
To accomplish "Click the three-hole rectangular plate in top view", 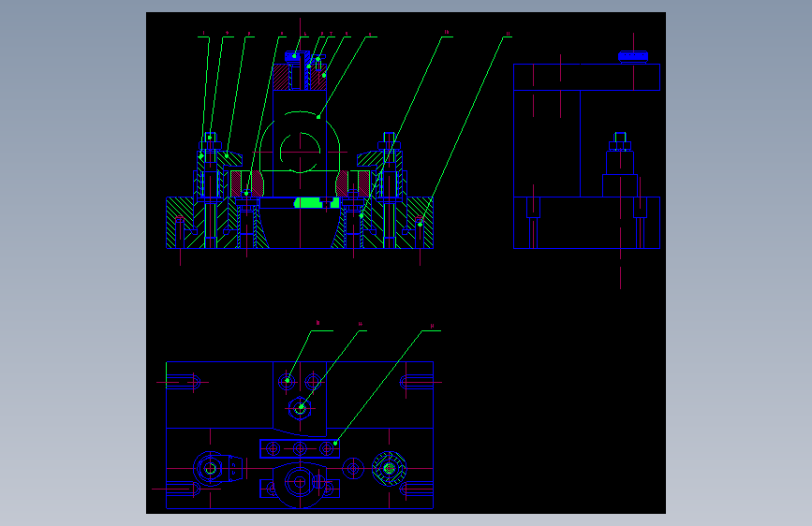I will click(300, 448).
